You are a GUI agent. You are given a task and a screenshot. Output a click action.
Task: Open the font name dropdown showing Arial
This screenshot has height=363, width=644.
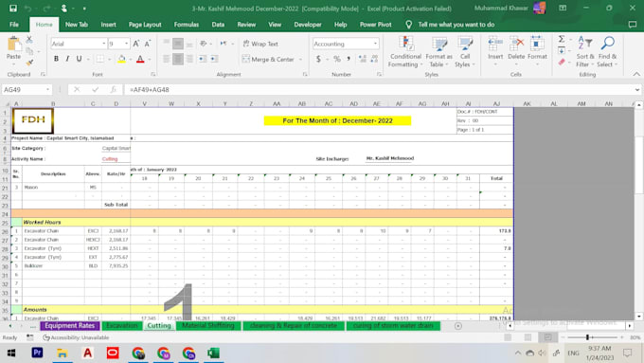(104, 44)
